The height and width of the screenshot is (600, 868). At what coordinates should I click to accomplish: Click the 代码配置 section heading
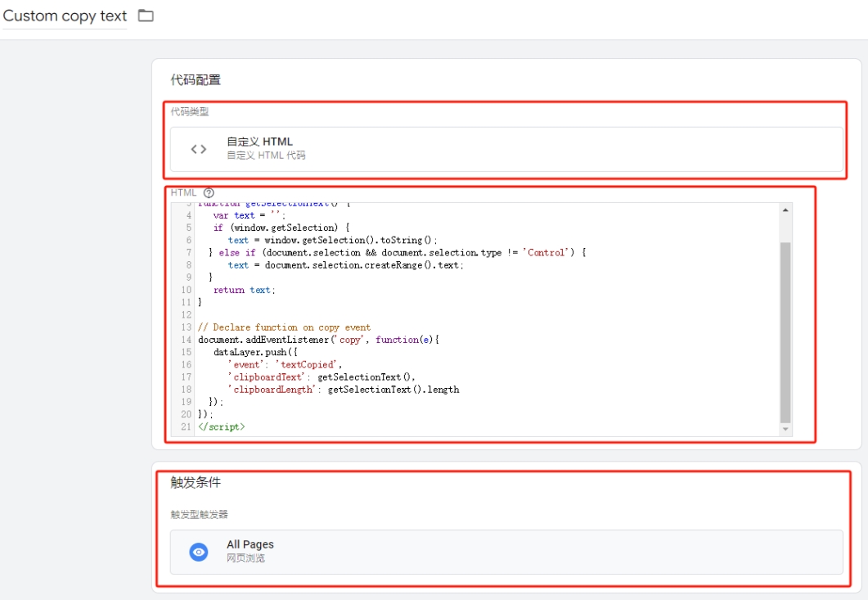coord(196,80)
